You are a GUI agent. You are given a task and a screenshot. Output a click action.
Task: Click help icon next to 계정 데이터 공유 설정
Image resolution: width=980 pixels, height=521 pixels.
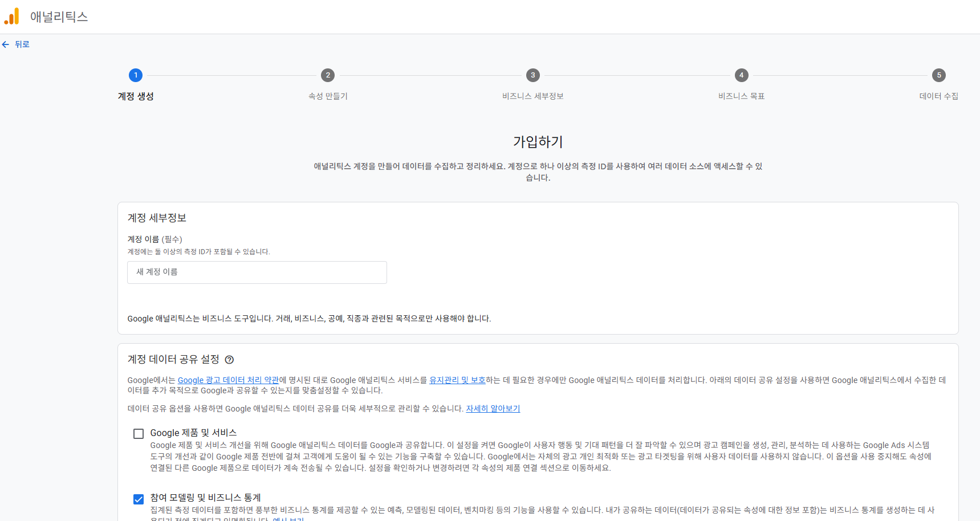[x=229, y=360]
